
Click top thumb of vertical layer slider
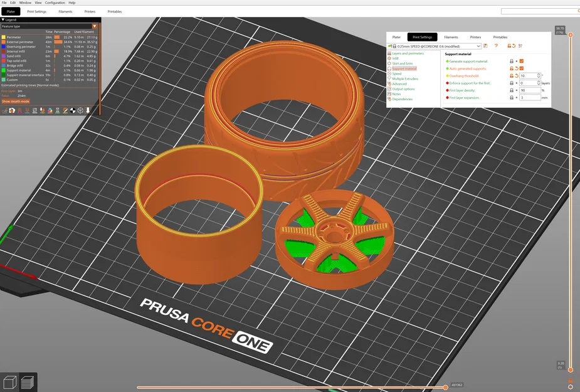571,34
